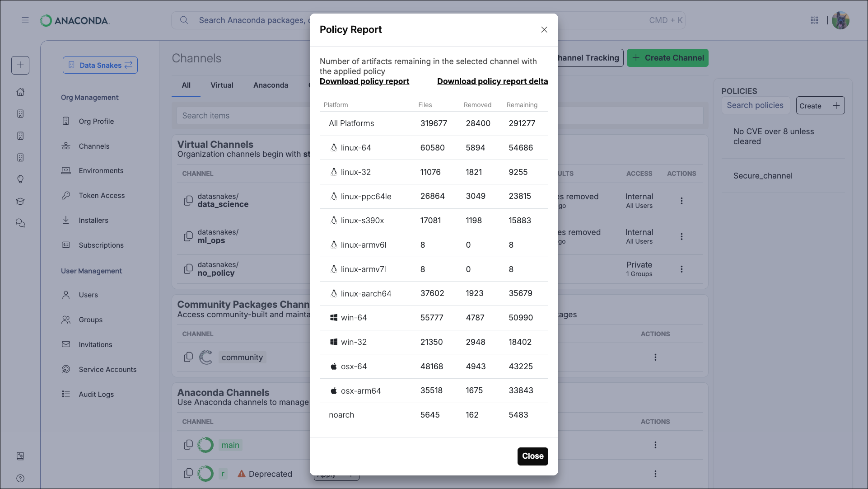The width and height of the screenshot is (868, 489).
Task: Click the chat support icon in left rail
Action: pos(20,223)
